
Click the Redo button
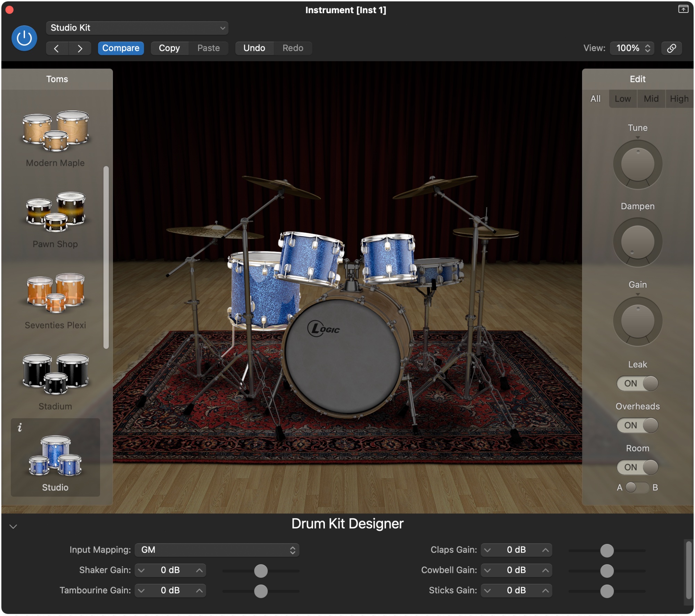(x=293, y=48)
